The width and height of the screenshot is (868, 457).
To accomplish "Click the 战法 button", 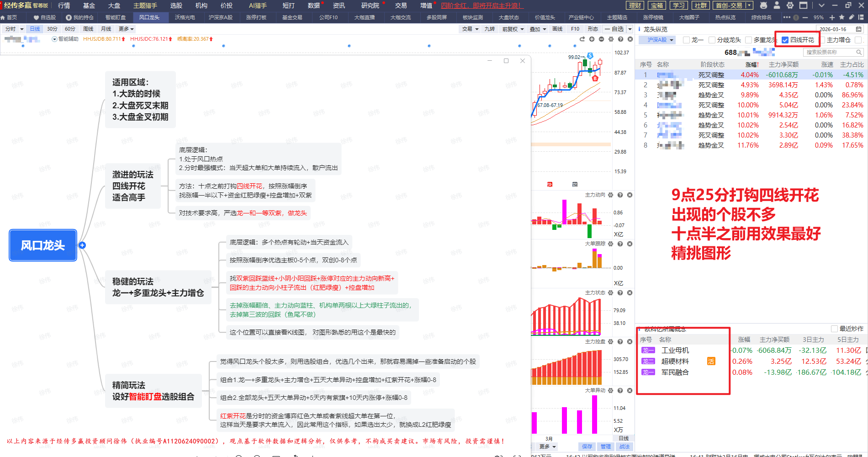I will coord(625,446).
